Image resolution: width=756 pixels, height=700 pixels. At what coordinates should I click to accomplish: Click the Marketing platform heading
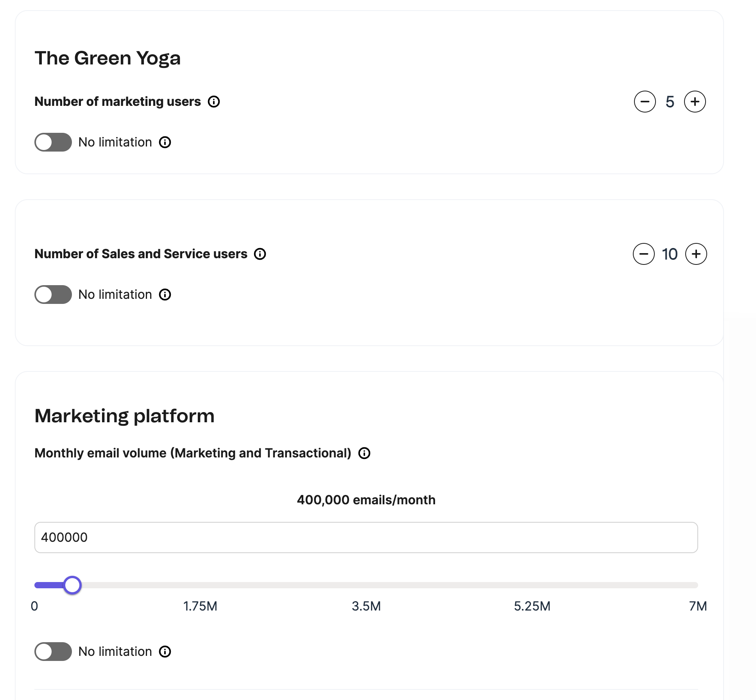(124, 416)
